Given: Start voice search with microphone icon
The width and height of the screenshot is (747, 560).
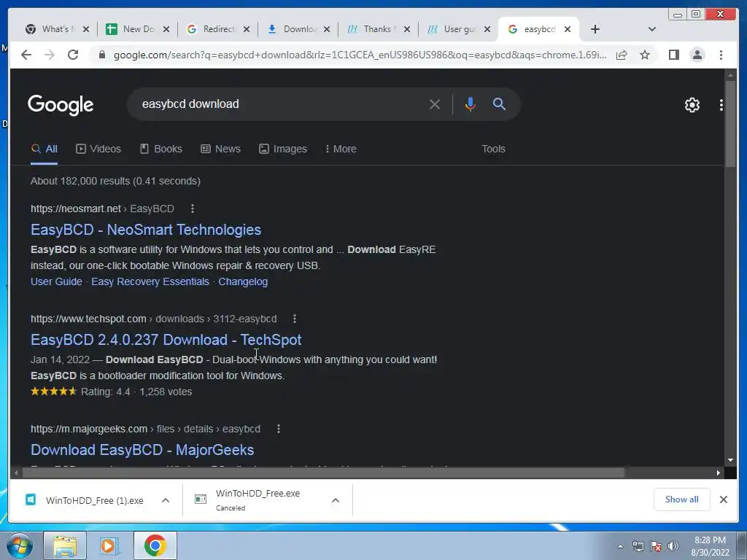Looking at the screenshot, I should click(471, 104).
